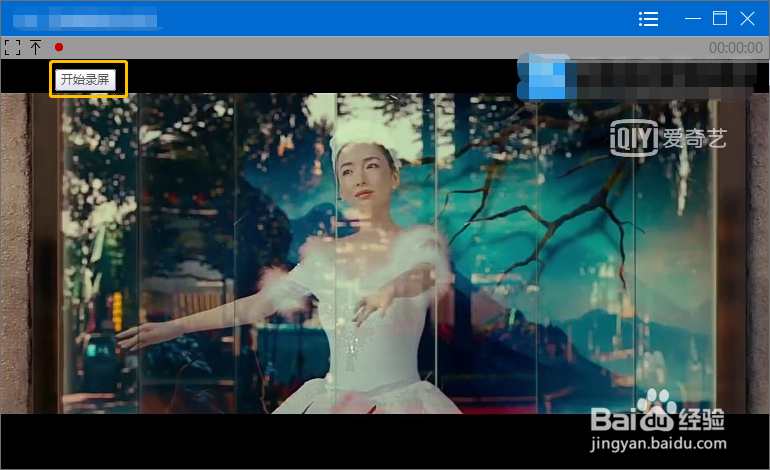770x470 pixels.
Task: Click the 00:00:00 recording timer
Action: point(735,48)
